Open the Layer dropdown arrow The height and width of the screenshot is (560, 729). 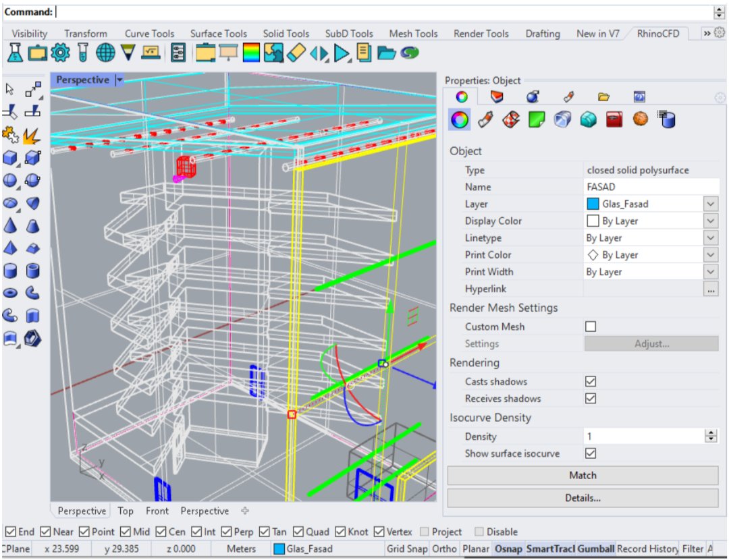(x=710, y=204)
